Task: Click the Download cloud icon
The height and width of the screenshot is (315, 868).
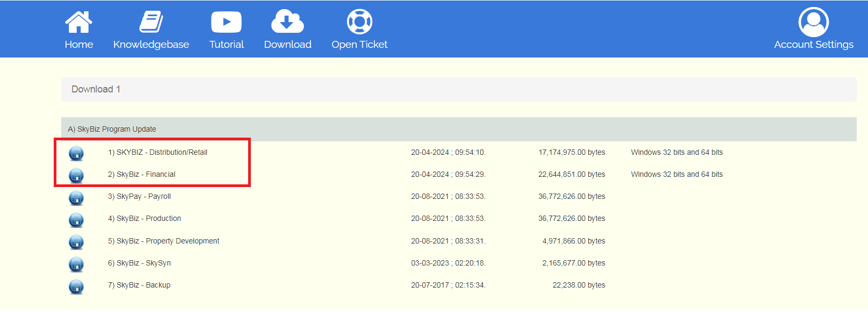Action: click(x=287, y=22)
